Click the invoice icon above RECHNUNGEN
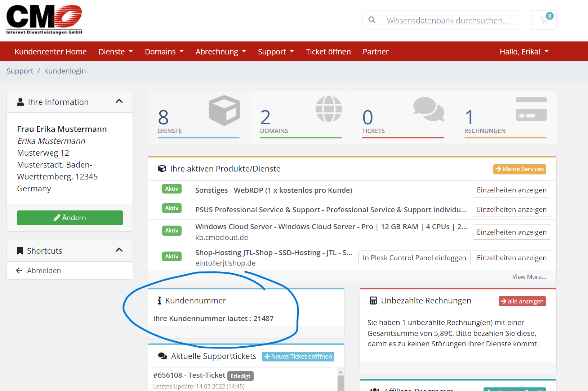Screen dimensions: 588x391 [531, 109]
